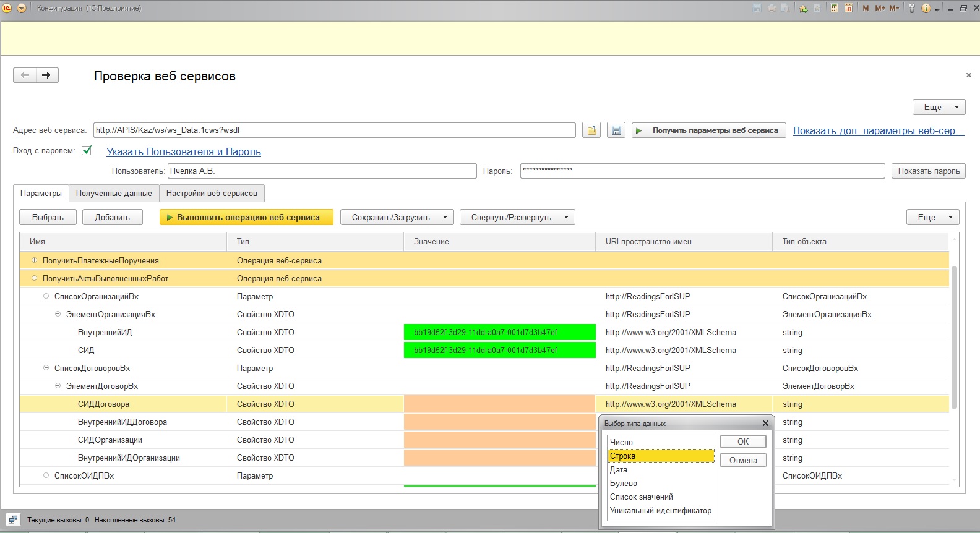The width and height of the screenshot is (980, 533).
Task: Select the green value cell of СИД
Action: [x=500, y=350]
